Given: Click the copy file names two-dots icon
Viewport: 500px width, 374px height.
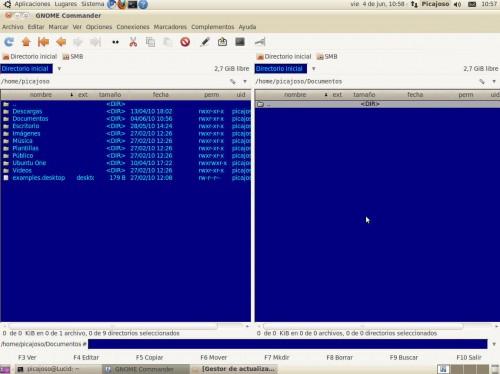Looking at the screenshot, I should (x=115, y=42).
